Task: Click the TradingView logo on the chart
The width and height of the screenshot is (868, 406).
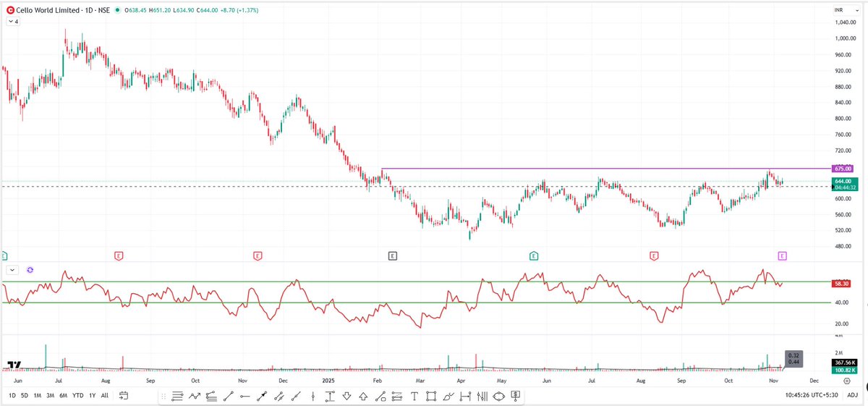Action: (x=14, y=365)
